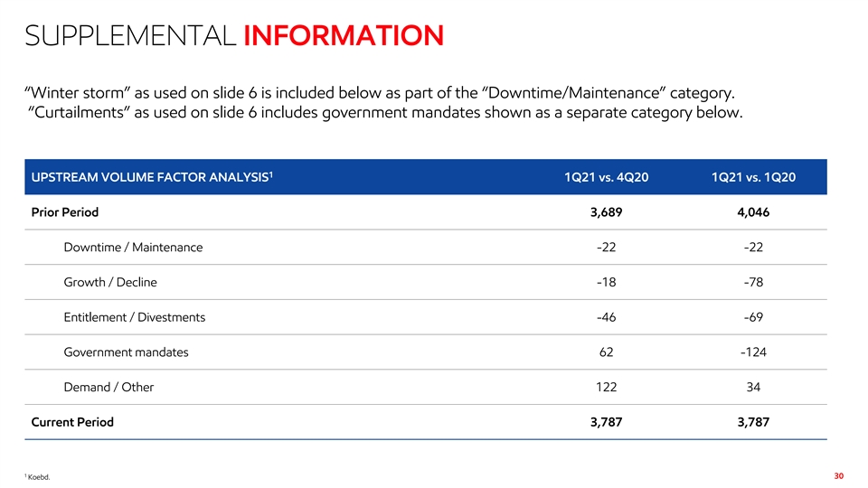Select the Downtime / Maintenance row label

133,248
